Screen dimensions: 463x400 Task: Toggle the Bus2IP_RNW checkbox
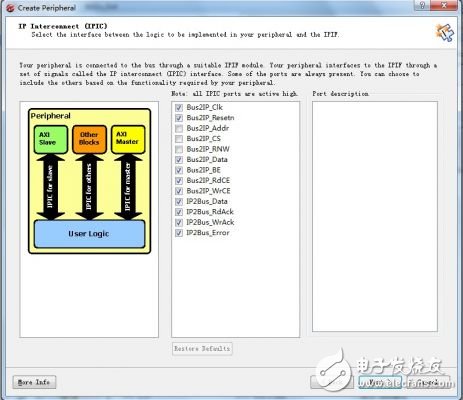(x=179, y=149)
